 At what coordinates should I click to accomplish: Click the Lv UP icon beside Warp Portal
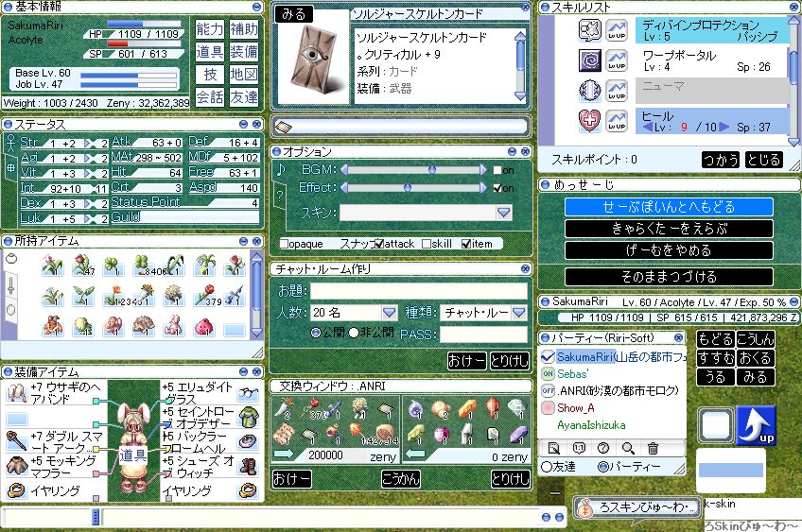(x=617, y=60)
